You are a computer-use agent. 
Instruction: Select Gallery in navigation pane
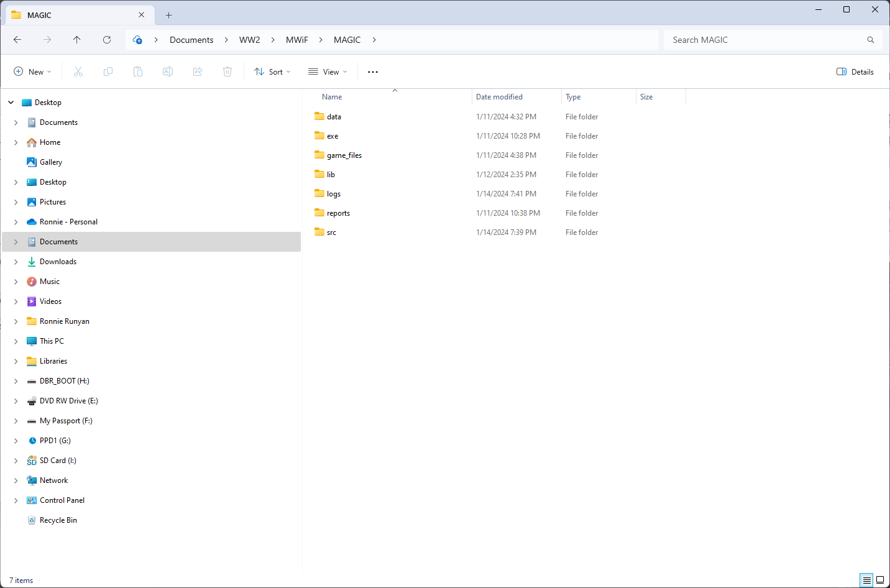(51, 162)
